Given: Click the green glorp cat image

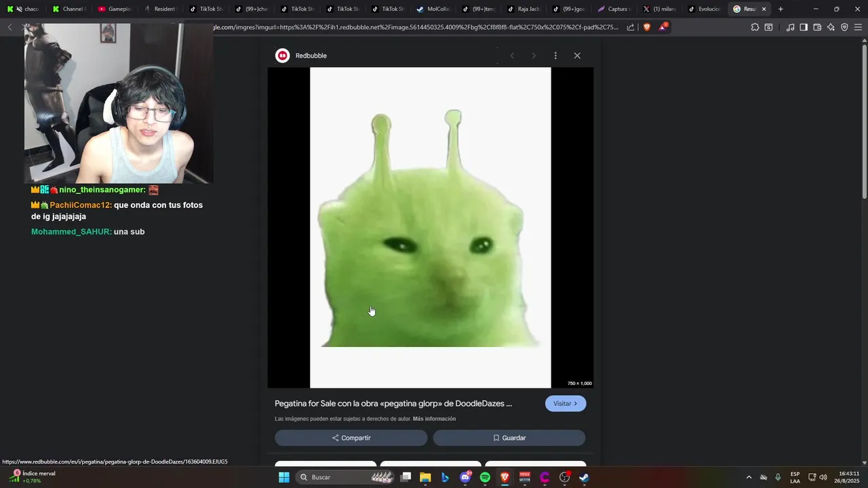Looking at the screenshot, I should [x=431, y=228].
